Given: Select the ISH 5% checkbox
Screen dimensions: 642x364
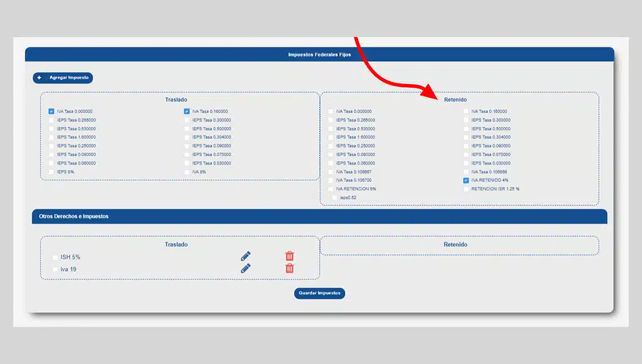Looking at the screenshot, I should 55,257.
